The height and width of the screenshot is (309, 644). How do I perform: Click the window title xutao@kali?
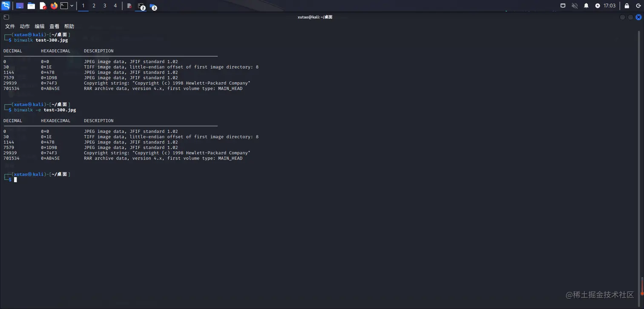pyautogui.click(x=315, y=17)
